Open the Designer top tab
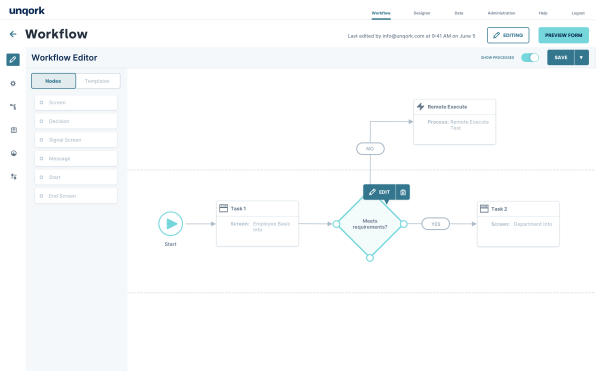The image size is (596, 371). 422,13
